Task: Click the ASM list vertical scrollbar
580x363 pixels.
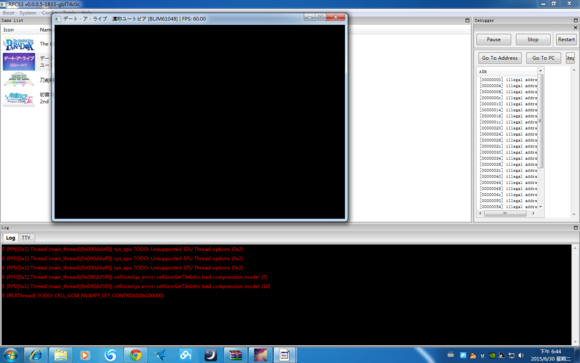Action: click(x=540, y=139)
